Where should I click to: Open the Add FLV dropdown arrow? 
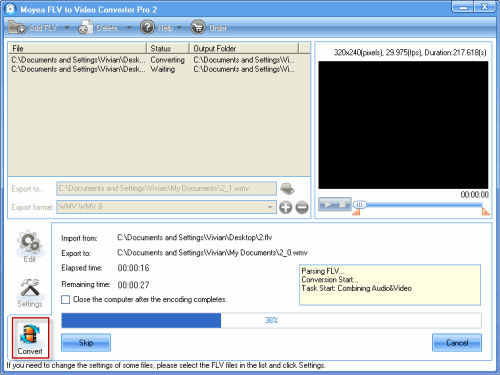[x=67, y=28]
